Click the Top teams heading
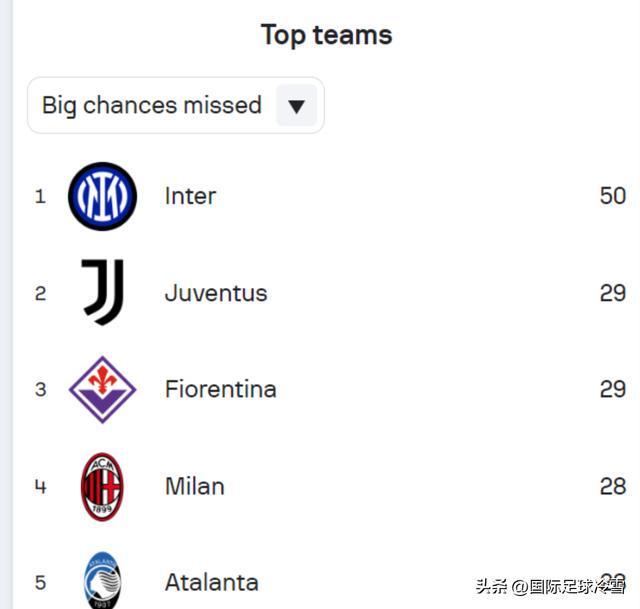 326,35
